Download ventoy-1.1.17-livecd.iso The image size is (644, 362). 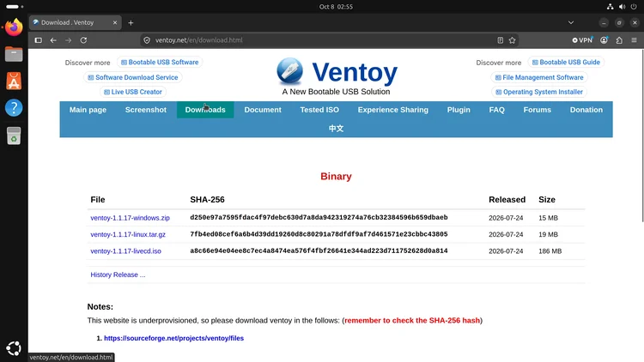pos(125,251)
